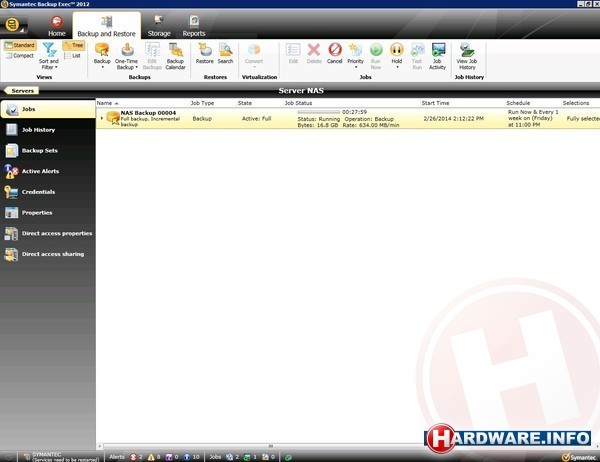Open Credentials in the sidebar
This screenshot has width=600, height=462.
[x=48, y=192]
